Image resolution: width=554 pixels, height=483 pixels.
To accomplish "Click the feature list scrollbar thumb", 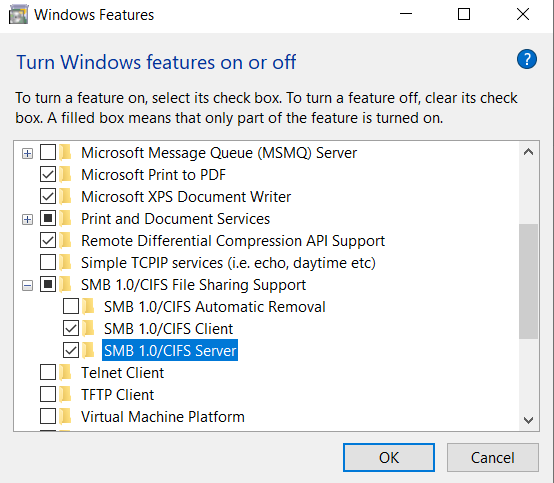I will pos(529,281).
